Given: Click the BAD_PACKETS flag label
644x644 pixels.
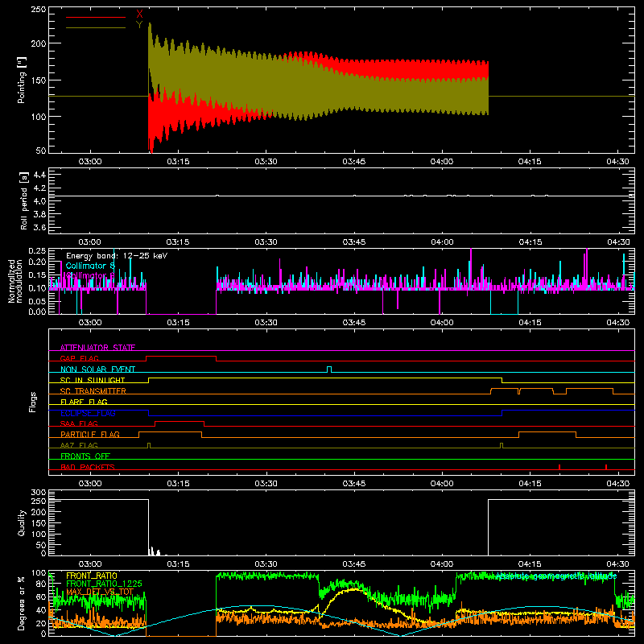Looking at the screenshot, I should pos(88,467).
